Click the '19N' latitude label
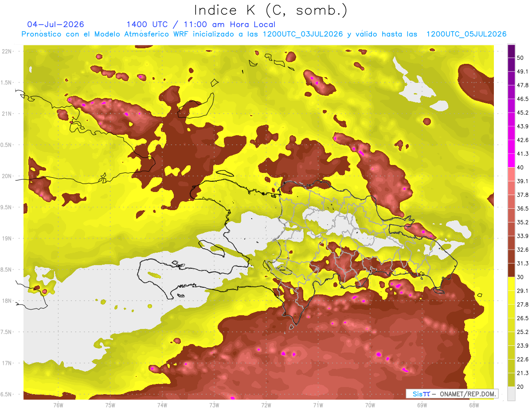The height and width of the screenshot is (411, 532). [x=7, y=238]
